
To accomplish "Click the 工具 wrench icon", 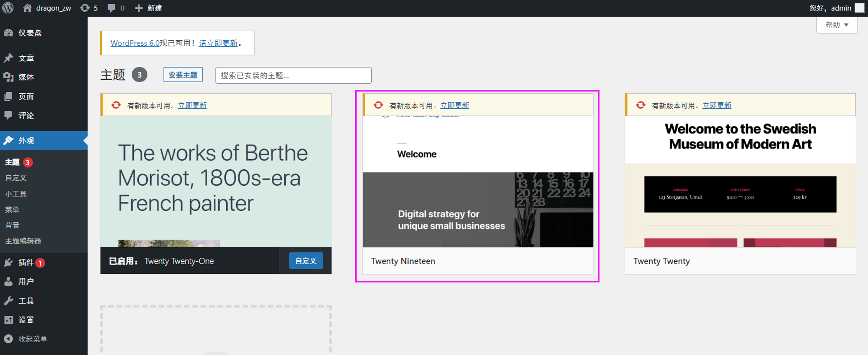I will (8, 301).
